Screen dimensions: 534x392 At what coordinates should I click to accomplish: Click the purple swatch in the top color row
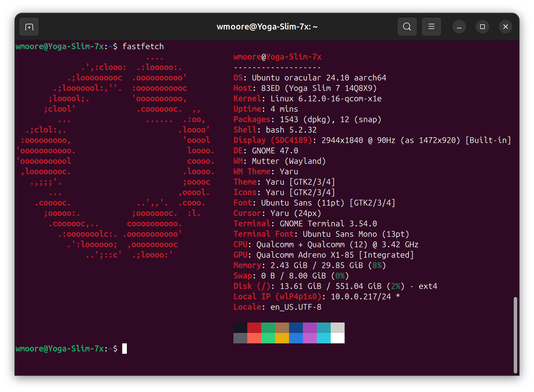click(310, 328)
